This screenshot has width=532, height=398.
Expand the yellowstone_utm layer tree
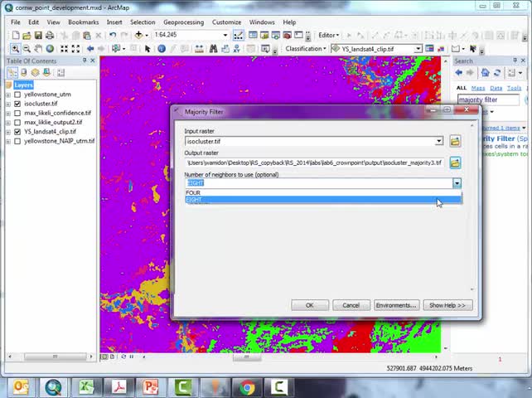pyautogui.click(x=8, y=95)
